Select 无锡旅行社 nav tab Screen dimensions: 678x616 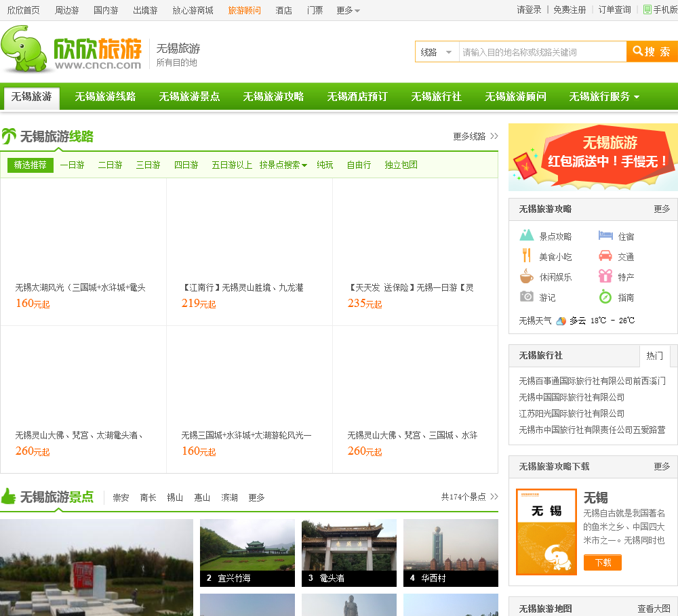pyautogui.click(x=436, y=96)
